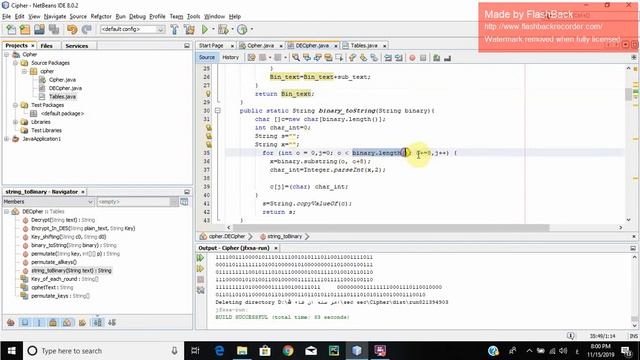Click the editor Comment lines icon
640x360 pixels.
(437, 58)
